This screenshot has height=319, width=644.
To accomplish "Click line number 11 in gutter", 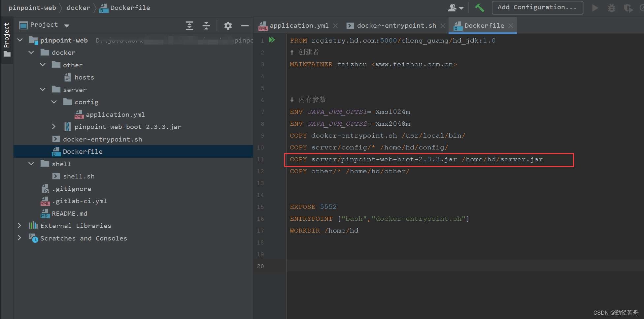I will click(x=260, y=159).
